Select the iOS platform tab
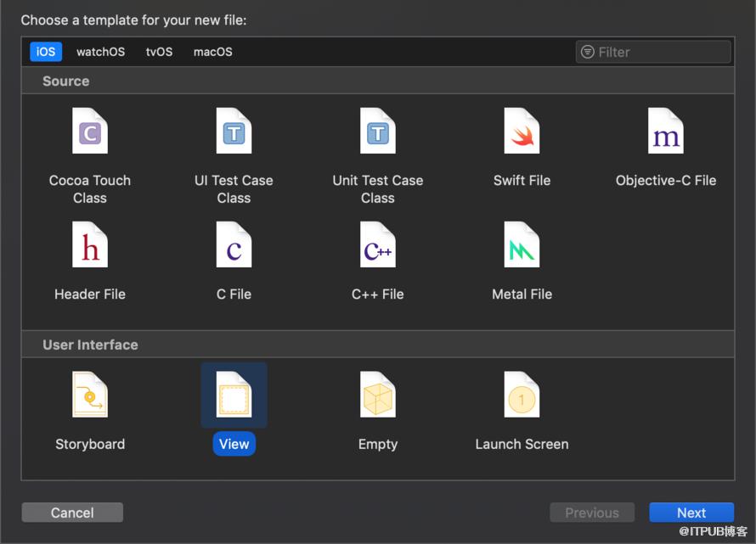Viewport: 756px width, 544px height. [x=46, y=52]
